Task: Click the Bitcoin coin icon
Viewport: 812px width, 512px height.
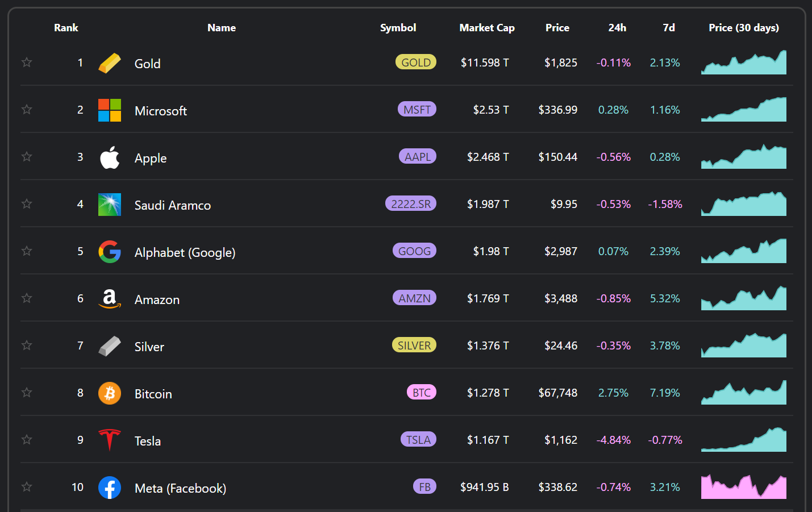Action: (110, 393)
